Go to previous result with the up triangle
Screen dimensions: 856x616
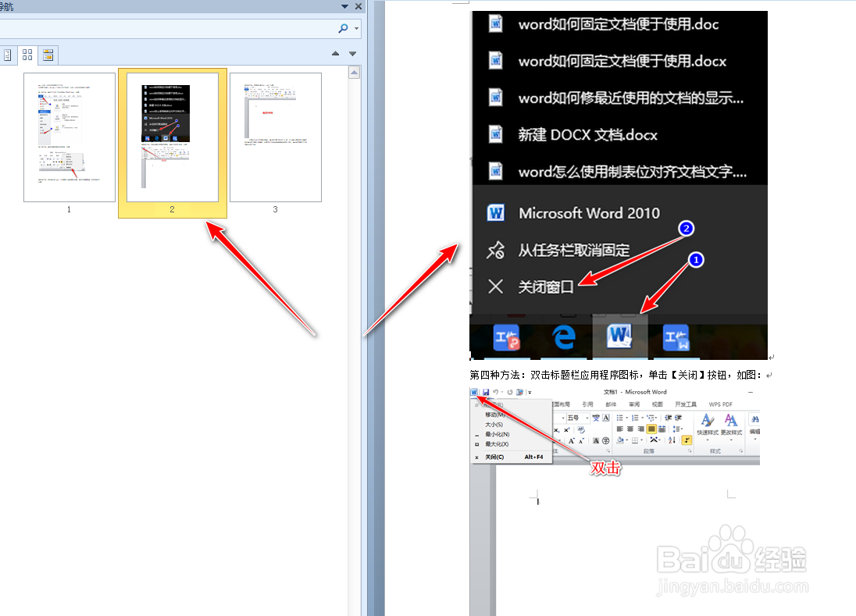(x=335, y=53)
